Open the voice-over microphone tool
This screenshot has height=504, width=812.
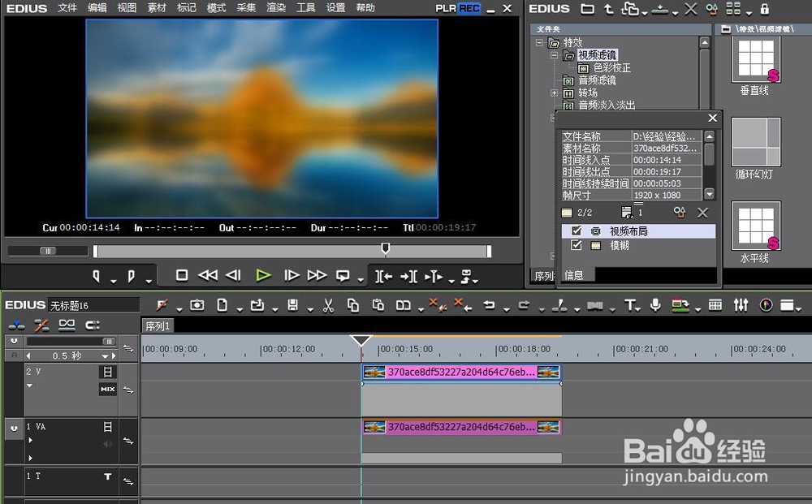click(x=655, y=305)
